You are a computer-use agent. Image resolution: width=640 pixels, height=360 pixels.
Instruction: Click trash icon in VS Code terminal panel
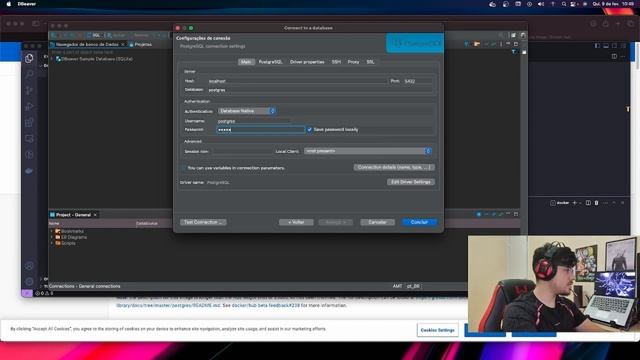coord(596,203)
